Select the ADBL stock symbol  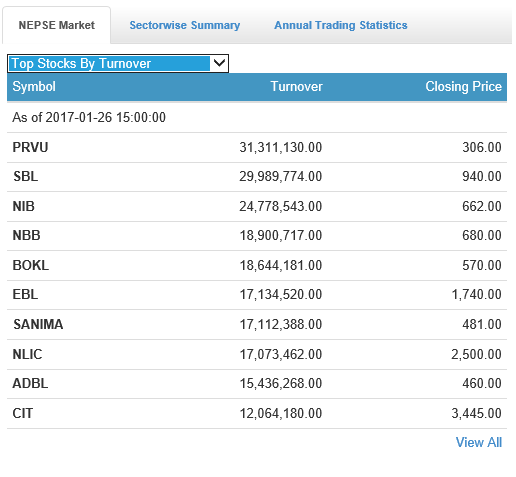tap(30, 383)
